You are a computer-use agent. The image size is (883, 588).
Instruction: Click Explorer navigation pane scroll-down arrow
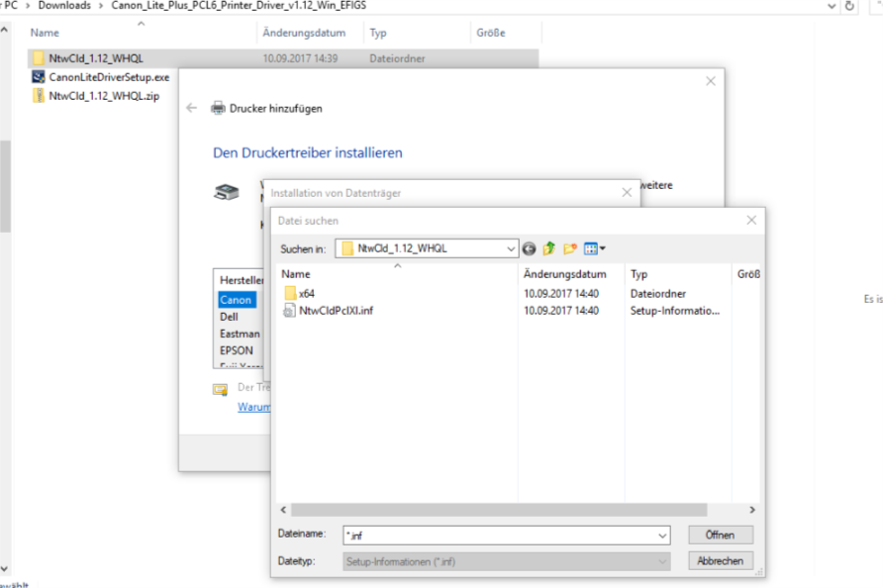point(5,569)
